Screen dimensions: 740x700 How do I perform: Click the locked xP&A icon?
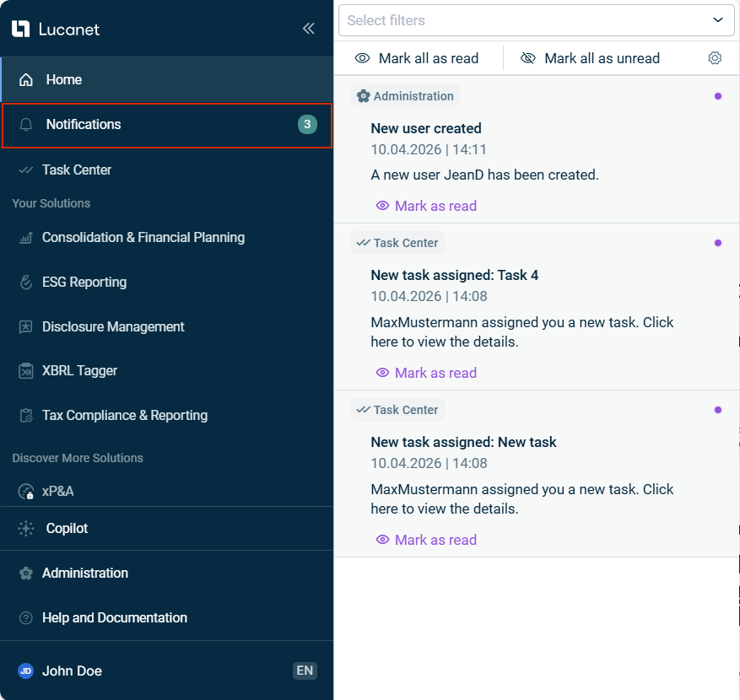pyautogui.click(x=26, y=492)
